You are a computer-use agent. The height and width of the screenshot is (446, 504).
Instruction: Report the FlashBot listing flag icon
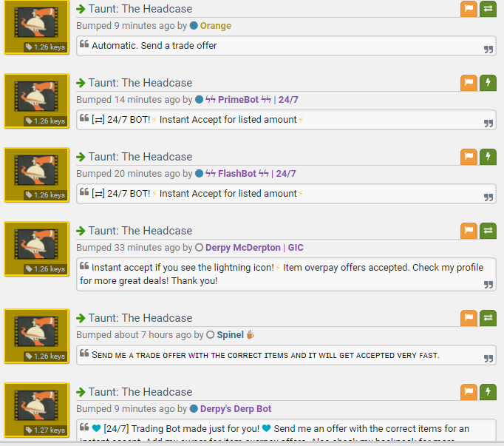pos(469,157)
